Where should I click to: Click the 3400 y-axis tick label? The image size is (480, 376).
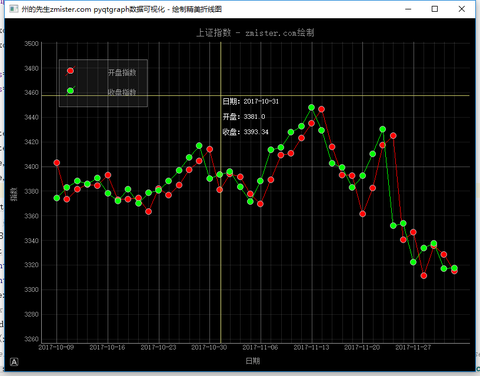tap(31, 166)
